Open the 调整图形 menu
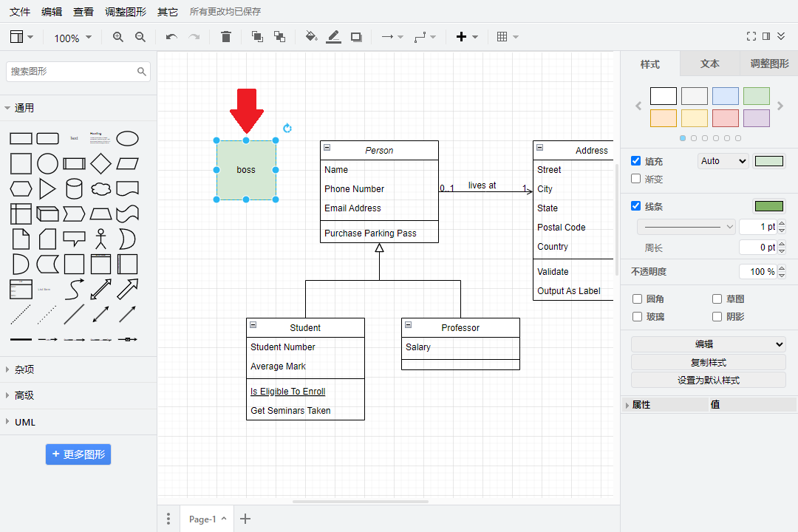Viewport: 798px width, 532px height. point(126,12)
